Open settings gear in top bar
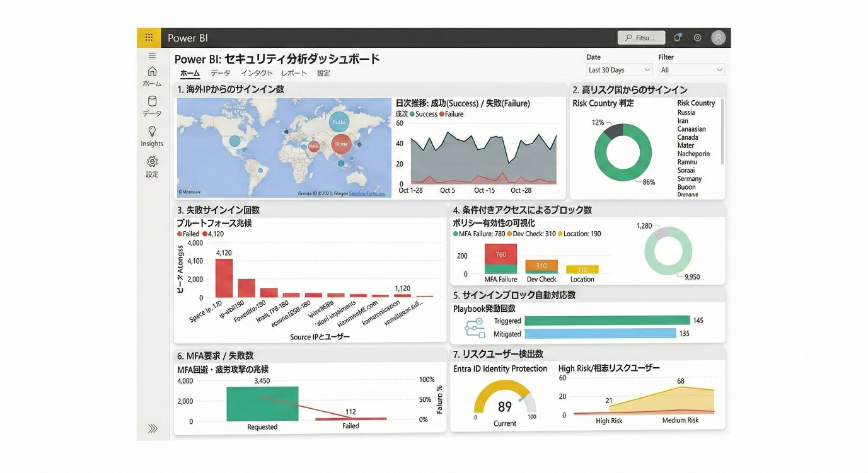The width and height of the screenshot is (868, 473). coord(697,38)
